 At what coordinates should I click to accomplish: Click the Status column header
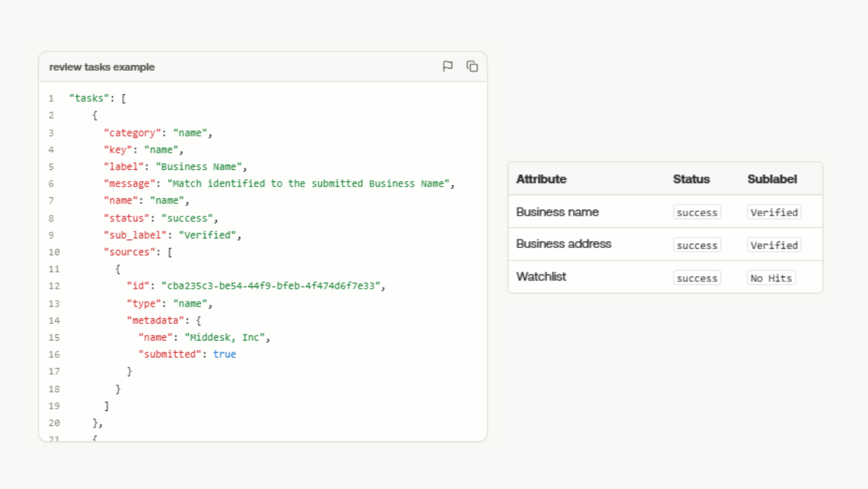point(692,179)
